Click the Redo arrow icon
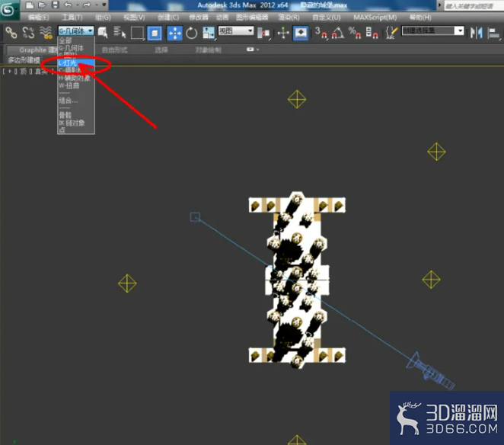Image resolution: width=504 pixels, height=445 pixels. 87,5
